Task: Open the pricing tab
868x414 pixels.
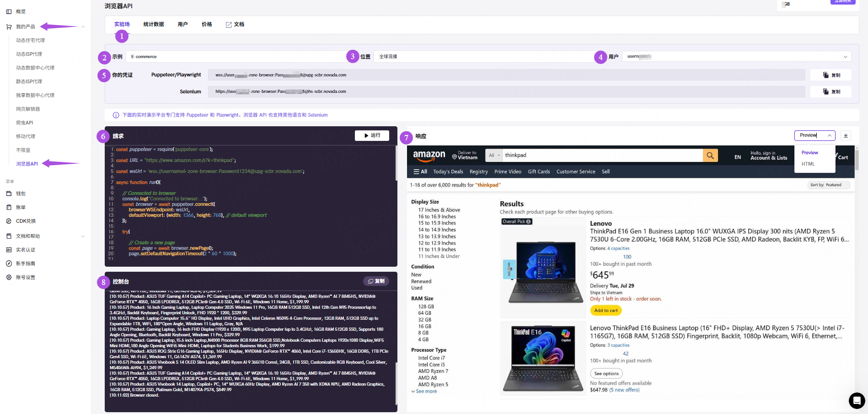Action: 207,24
